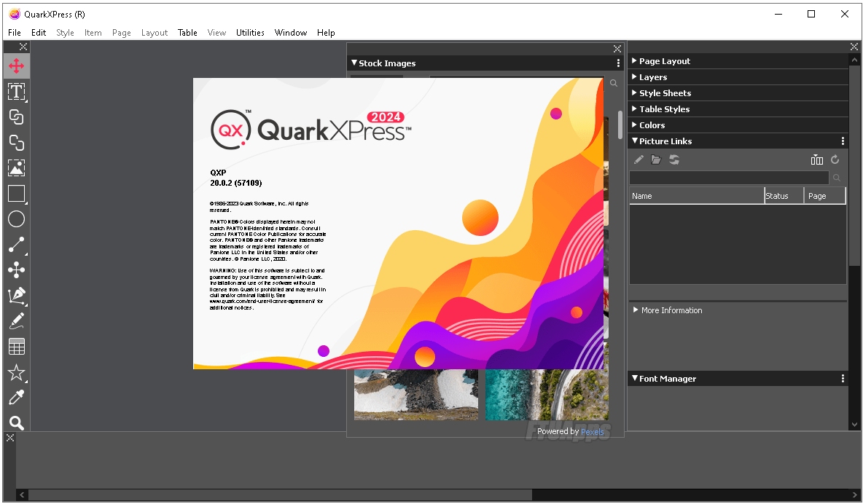The width and height of the screenshot is (863, 504).
Task: Open the Pexels link
Action: (592, 432)
